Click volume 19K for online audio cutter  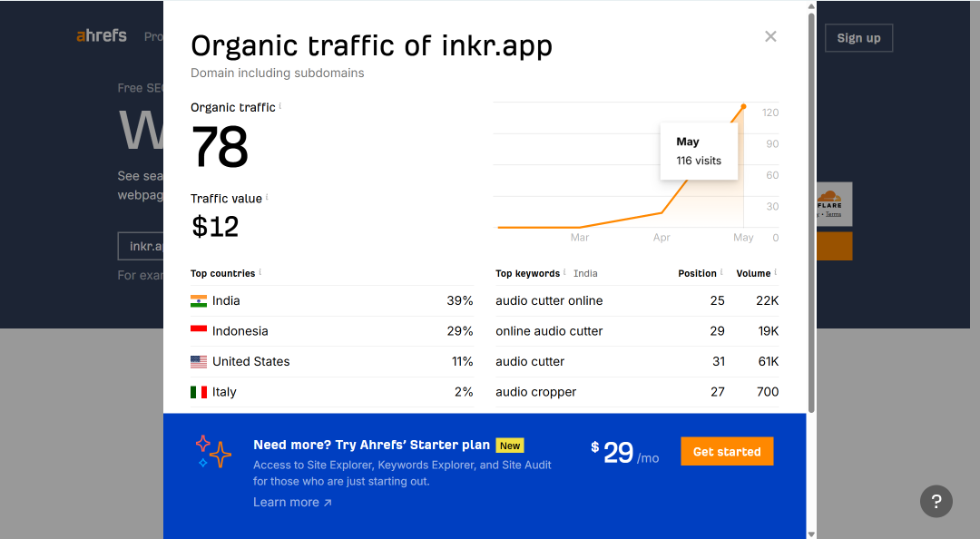769,331
